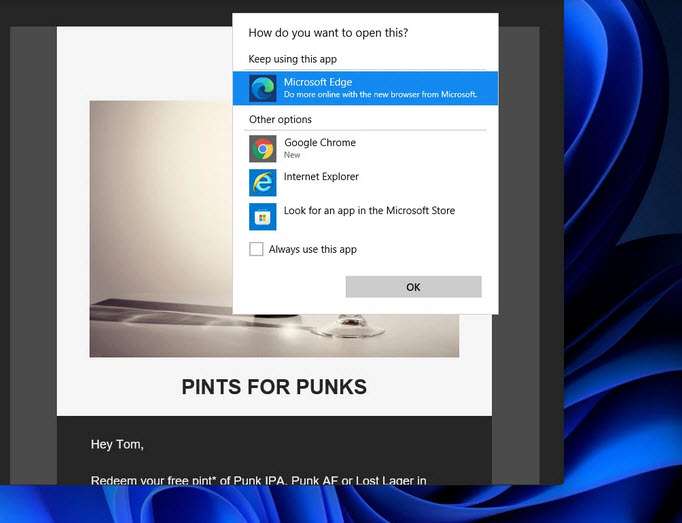Select the Microsoft Edge label text
Viewport: 682px width, 523px height.
pyautogui.click(x=318, y=82)
